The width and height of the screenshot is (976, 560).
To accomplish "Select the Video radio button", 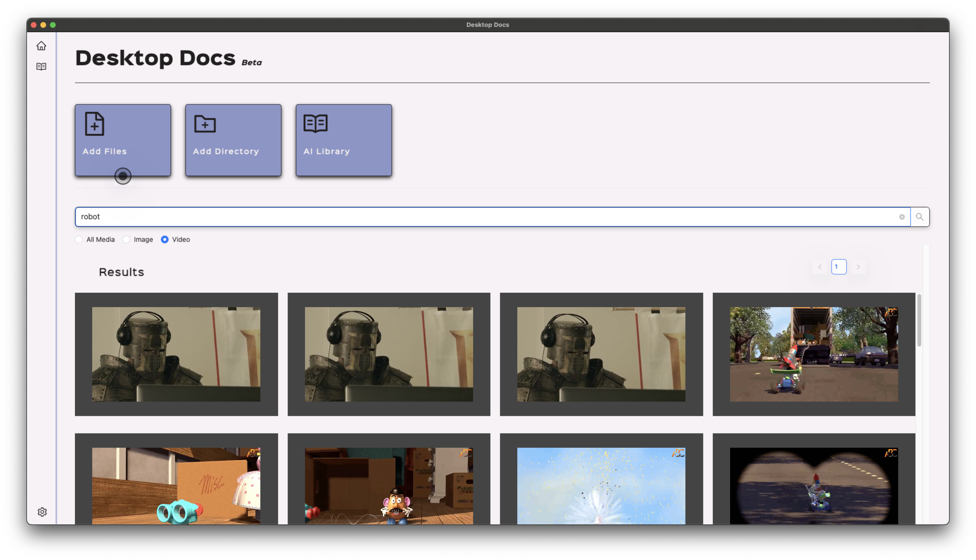I will click(x=165, y=239).
